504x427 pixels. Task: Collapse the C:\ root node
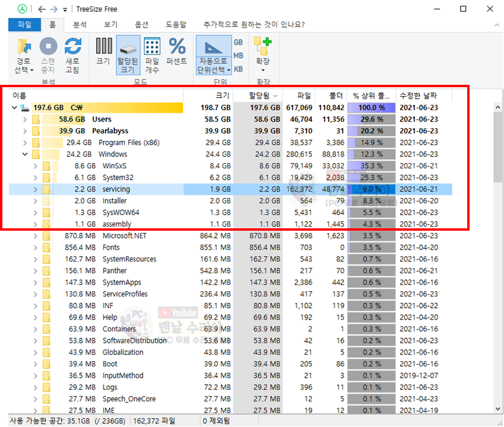pyautogui.click(x=14, y=107)
